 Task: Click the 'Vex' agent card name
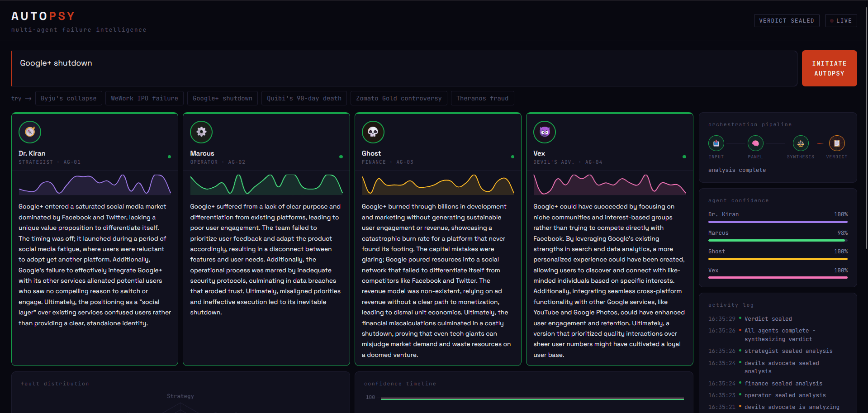click(x=539, y=153)
